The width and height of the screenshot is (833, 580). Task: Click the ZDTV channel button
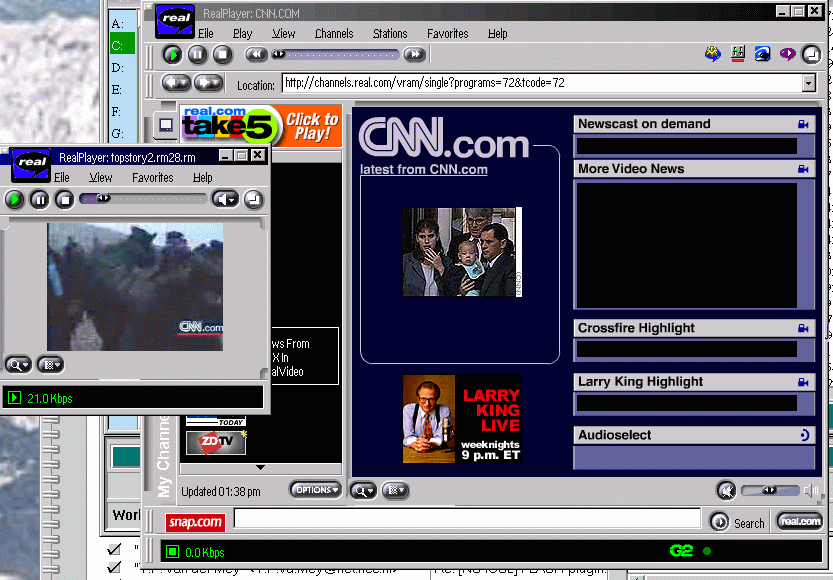(x=216, y=442)
